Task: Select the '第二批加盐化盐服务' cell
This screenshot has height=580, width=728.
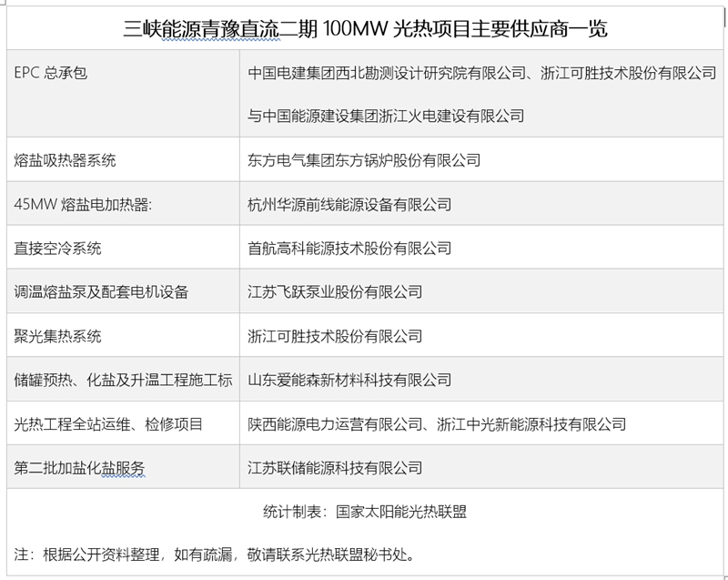Action: coord(123,467)
